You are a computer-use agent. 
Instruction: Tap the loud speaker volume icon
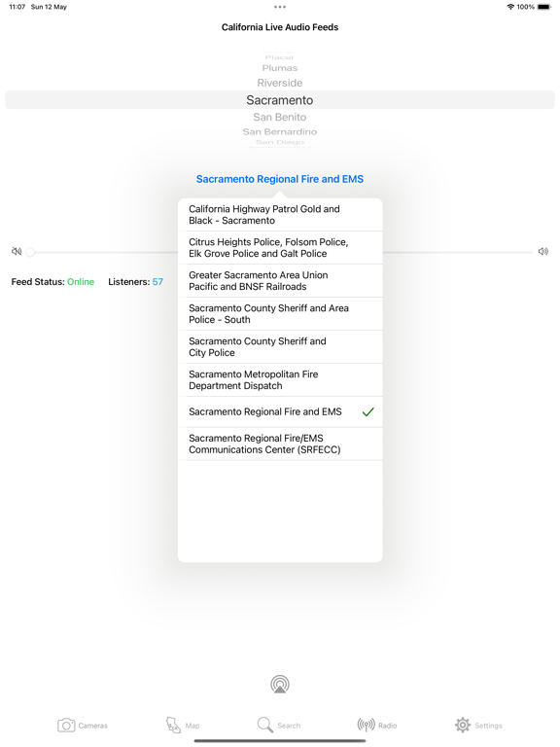542,251
